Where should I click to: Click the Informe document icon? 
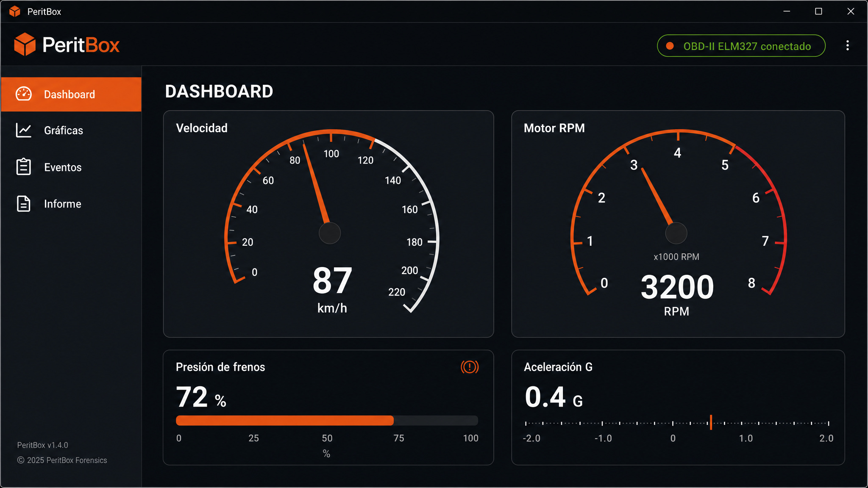[24, 204]
